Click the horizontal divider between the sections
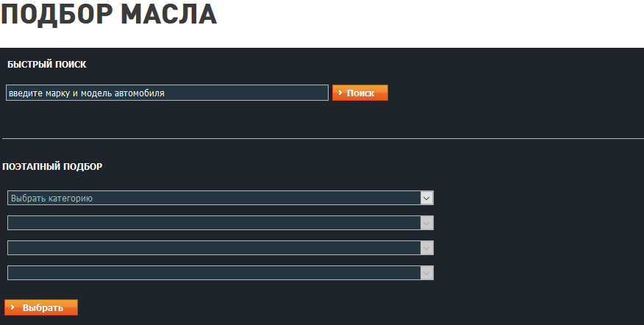Screen dimensions: 644x325 322,138
